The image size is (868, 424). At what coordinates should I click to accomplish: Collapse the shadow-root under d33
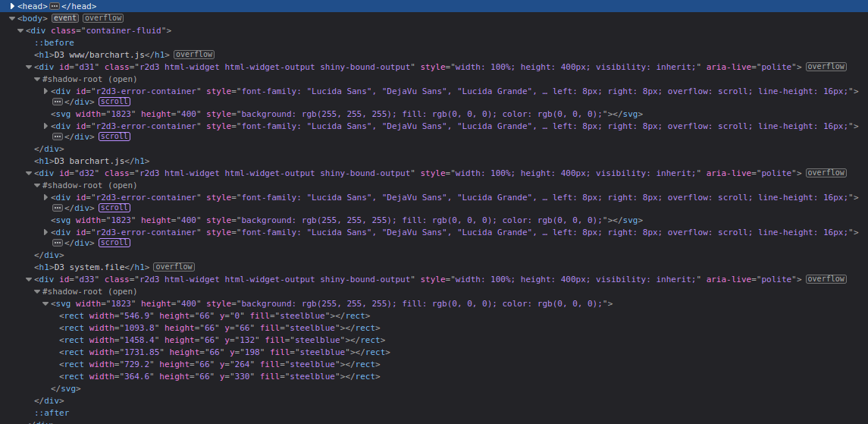pos(37,292)
